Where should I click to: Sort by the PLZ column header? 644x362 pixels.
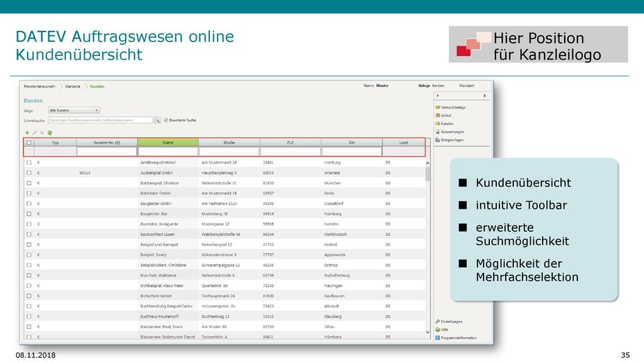pyautogui.click(x=291, y=143)
